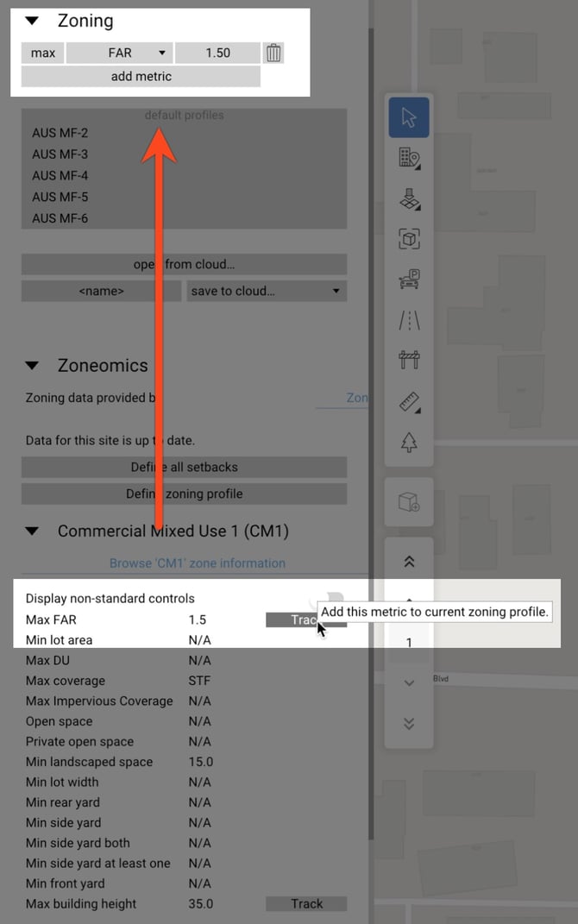Open the parking generator tool
Image resolution: width=578 pixels, height=924 pixels.
(x=409, y=279)
